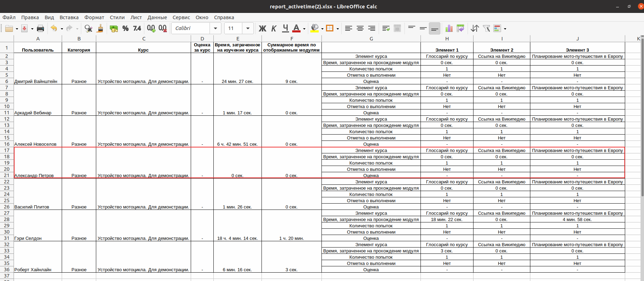Insert a pivot table via toolbar icon
This screenshot has width=644, height=281.
(460, 28)
